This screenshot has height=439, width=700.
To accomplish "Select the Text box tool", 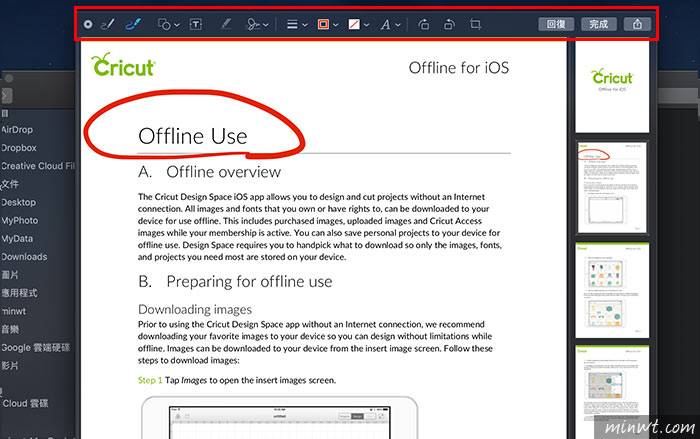I will [x=196, y=24].
